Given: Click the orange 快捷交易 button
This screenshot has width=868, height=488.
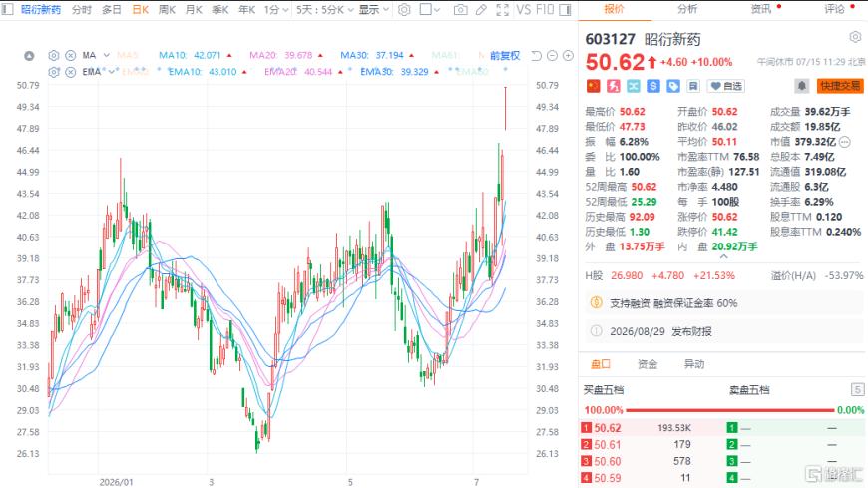Looking at the screenshot, I should coord(840,86).
